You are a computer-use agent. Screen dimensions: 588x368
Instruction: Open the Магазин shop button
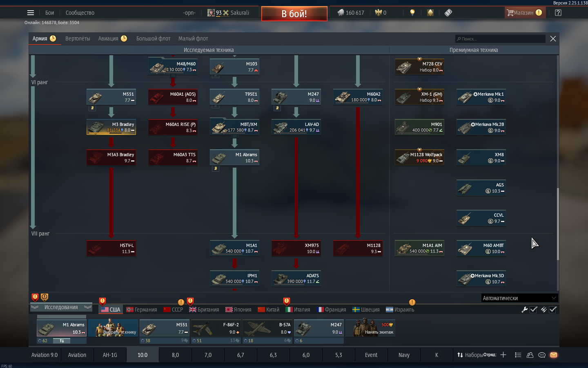point(524,13)
